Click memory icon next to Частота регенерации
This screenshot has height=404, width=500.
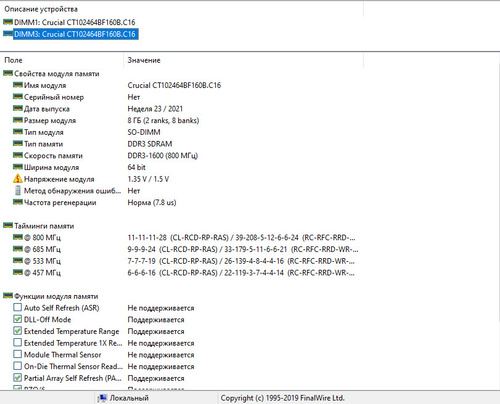tap(18, 202)
